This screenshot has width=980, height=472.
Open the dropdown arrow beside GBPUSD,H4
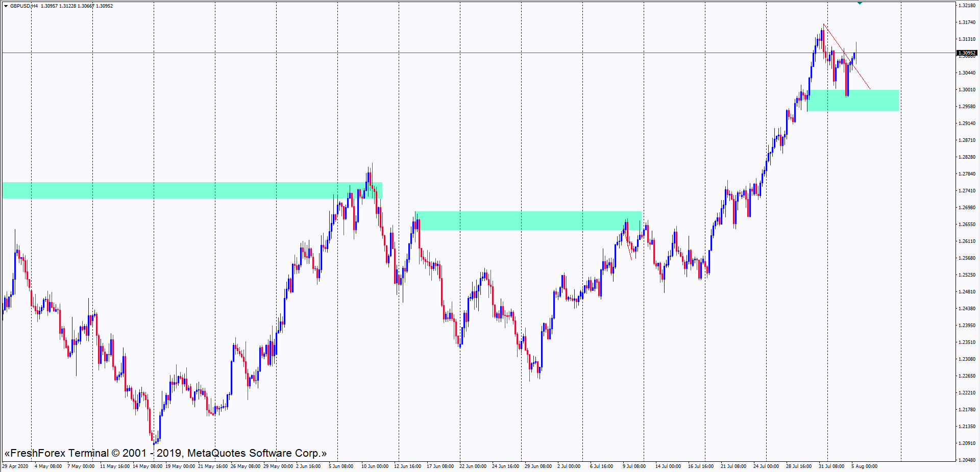click(6, 6)
